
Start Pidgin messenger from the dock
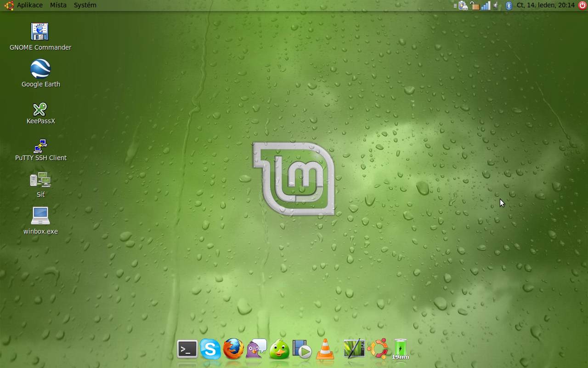pyautogui.click(x=256, y=350)
